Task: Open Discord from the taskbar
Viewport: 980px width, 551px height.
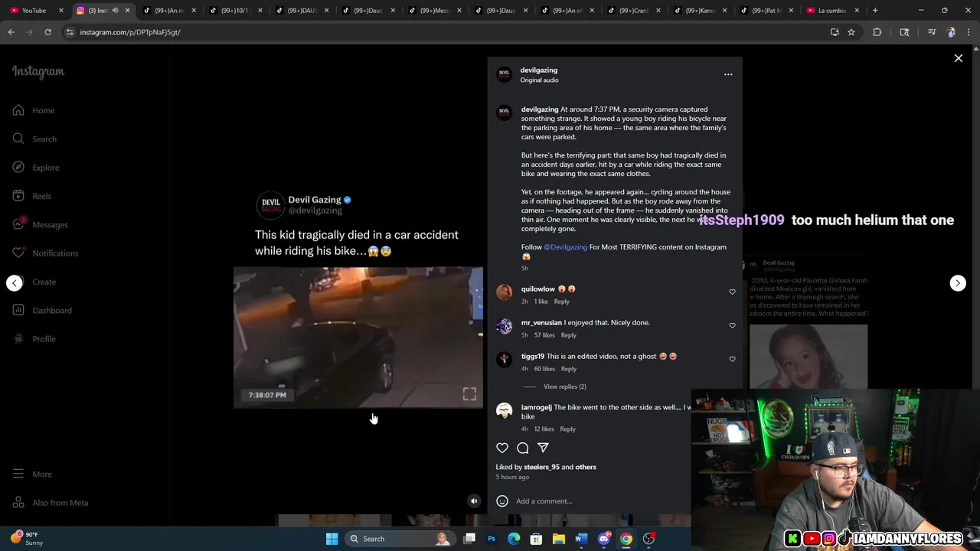Action: click(x=603, y=539)
